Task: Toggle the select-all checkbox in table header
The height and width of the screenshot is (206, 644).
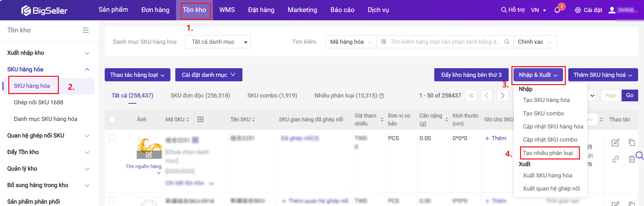Action: [x=112, y=119]
